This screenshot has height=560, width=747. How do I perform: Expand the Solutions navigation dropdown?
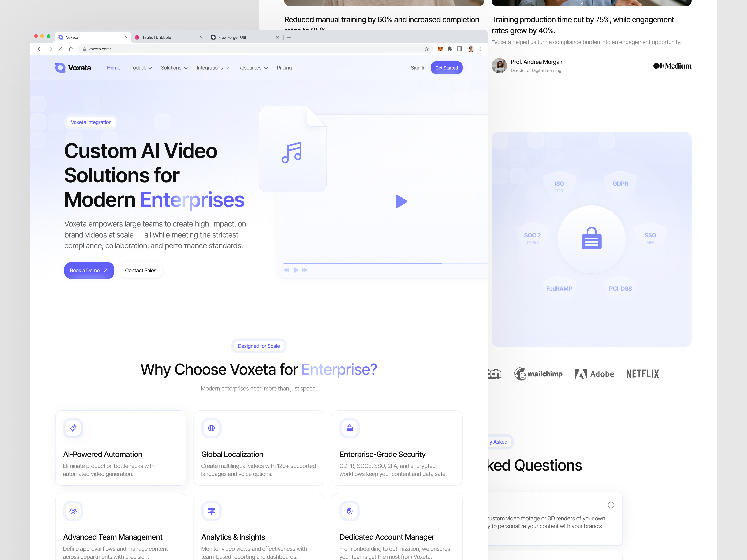(174, 68)
